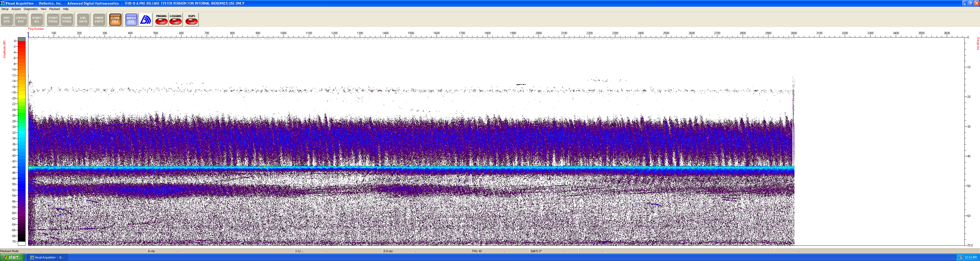The height and width of the screenshot is (261, 980).
Task: Click ping number 3000 on ruler
Action: click(794, 33)
